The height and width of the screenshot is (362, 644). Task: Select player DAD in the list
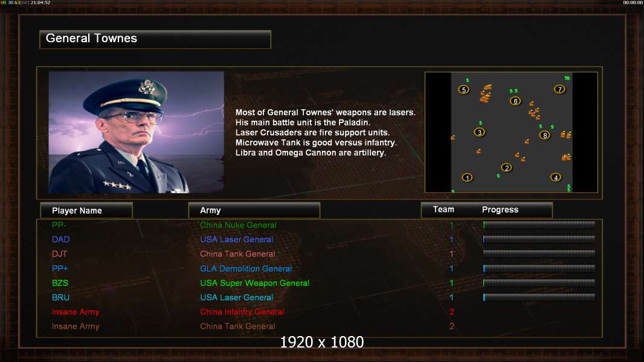61,240
